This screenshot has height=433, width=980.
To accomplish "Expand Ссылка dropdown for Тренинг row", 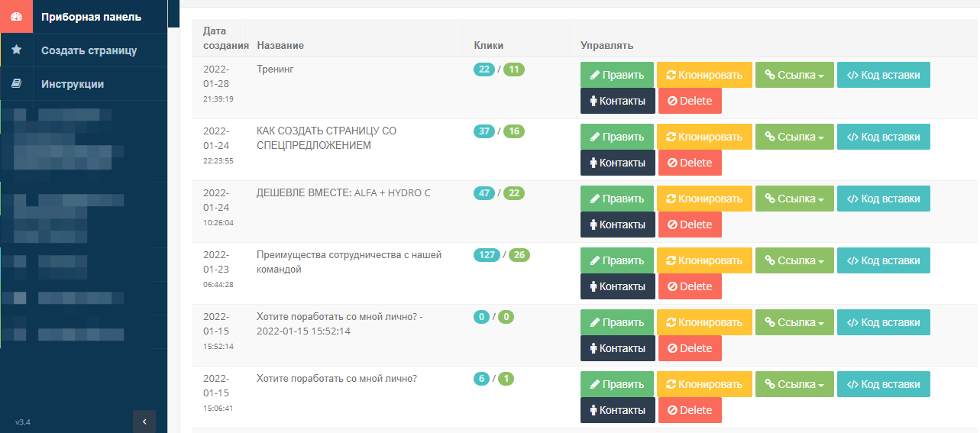I will click(x=794, y=75).
